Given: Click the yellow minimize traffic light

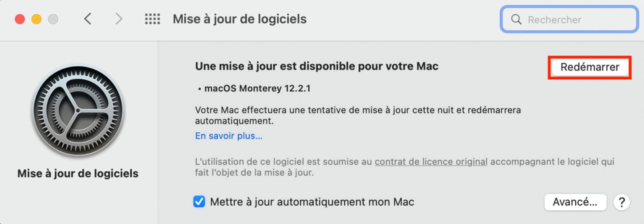Looking at the screenshot, I should click(36, 19).
